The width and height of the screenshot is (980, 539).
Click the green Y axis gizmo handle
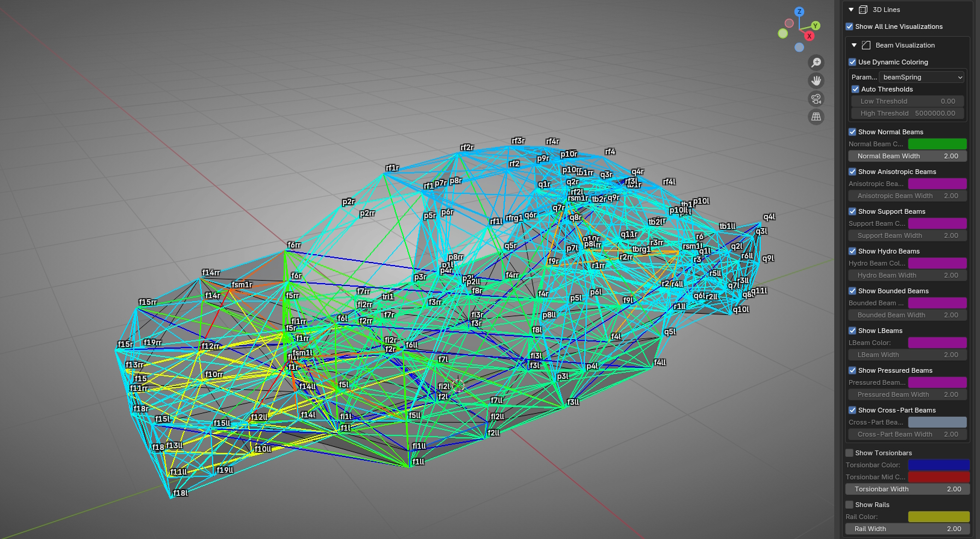(816, 26)
